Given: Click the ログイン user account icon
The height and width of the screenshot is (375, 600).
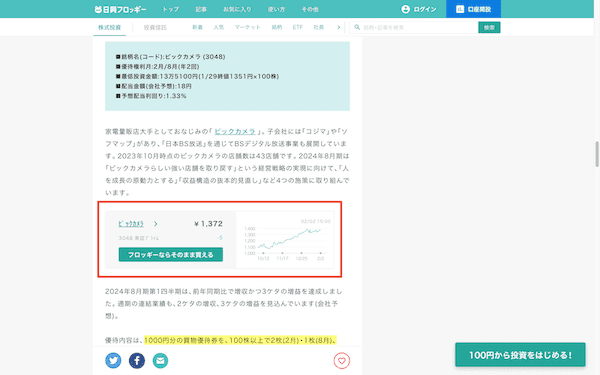Looking at the screenshot, I should coord(406,9).
